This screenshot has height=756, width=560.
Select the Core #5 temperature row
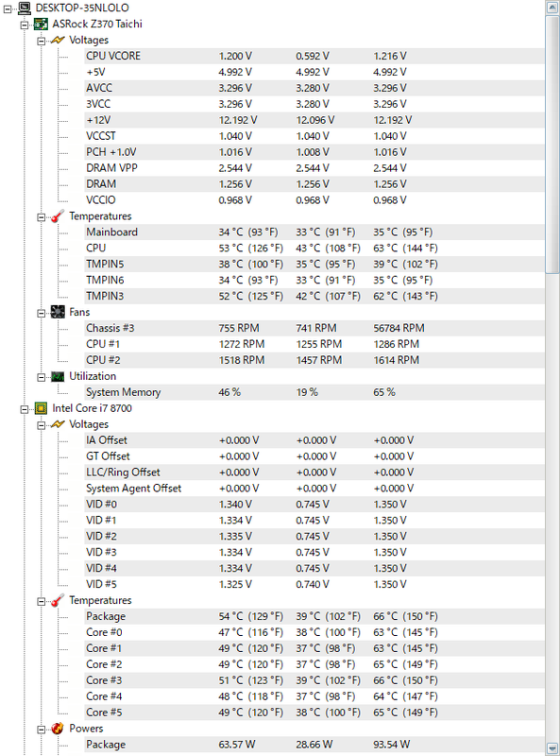[x=314, y=713]
